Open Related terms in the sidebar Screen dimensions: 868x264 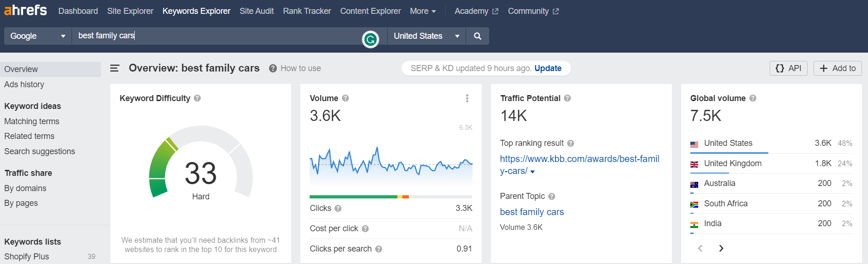(x=29, y=136)
